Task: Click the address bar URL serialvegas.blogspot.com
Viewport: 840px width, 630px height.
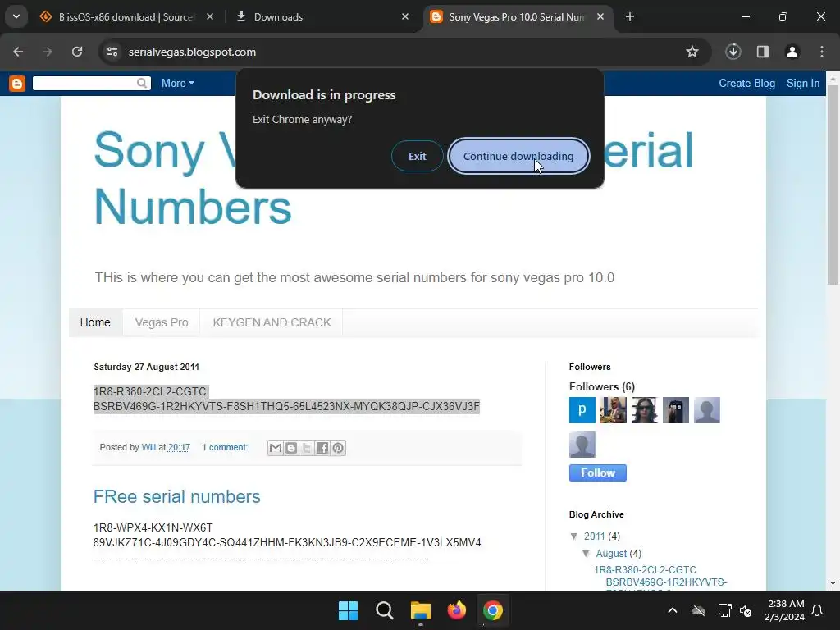Action: click(192, 52)
